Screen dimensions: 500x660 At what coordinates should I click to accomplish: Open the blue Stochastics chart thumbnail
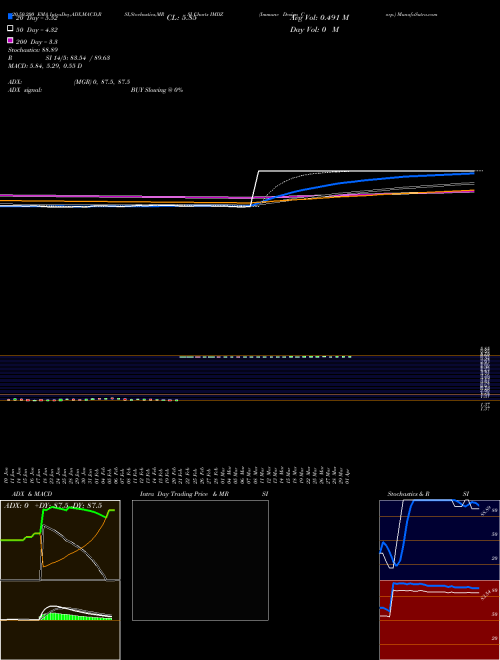439,540
